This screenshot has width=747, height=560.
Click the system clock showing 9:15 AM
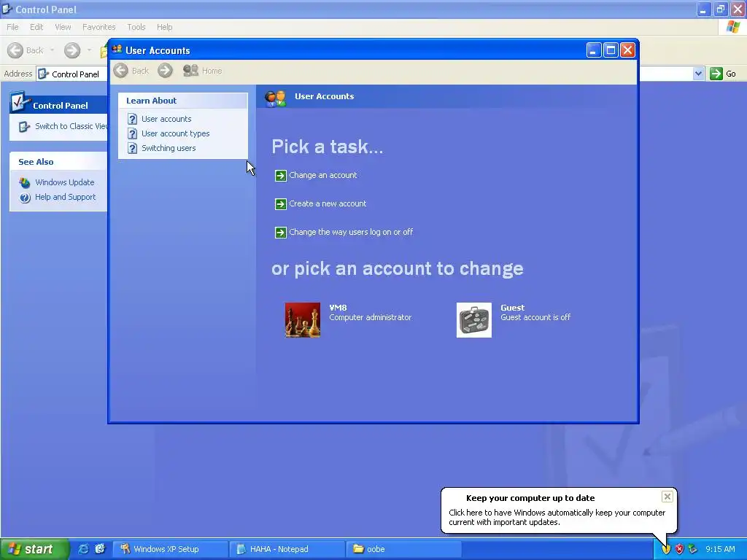pos(720,549)
